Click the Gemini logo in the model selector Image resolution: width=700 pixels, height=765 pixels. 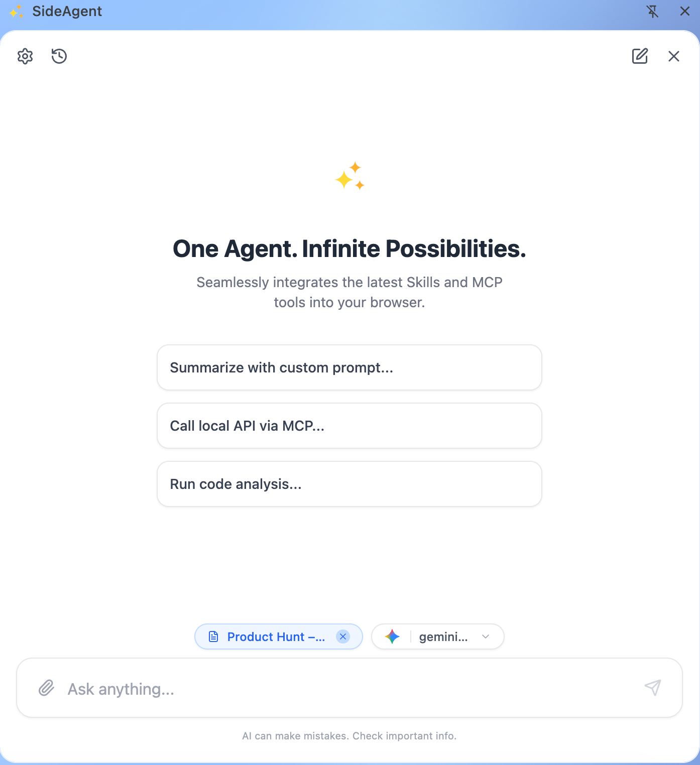(x=392, y=636)
